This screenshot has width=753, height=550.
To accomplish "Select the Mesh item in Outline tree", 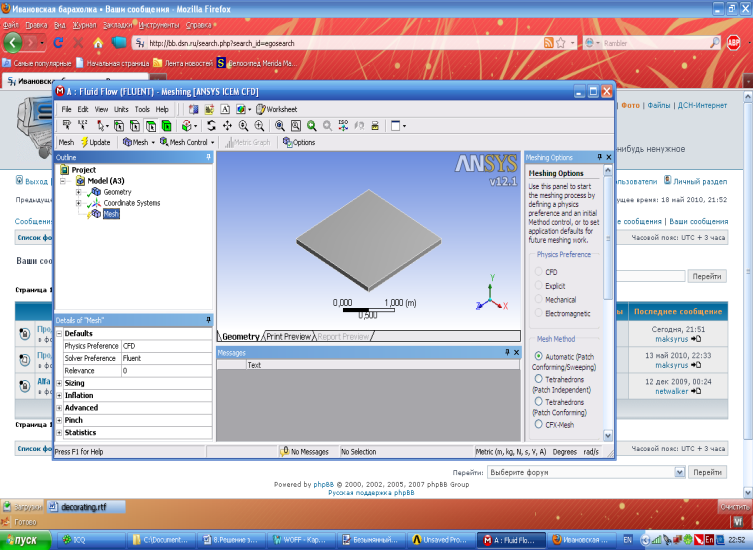I will [x=111, y=214].
